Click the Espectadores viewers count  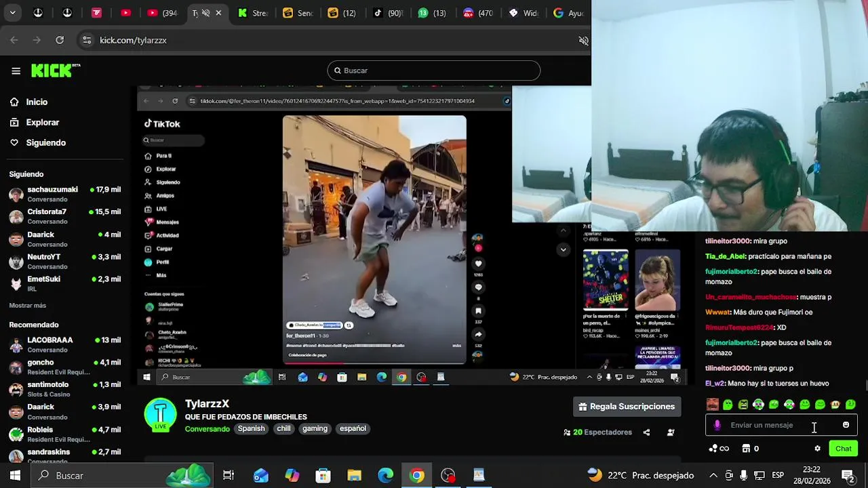tap(597, 432)
